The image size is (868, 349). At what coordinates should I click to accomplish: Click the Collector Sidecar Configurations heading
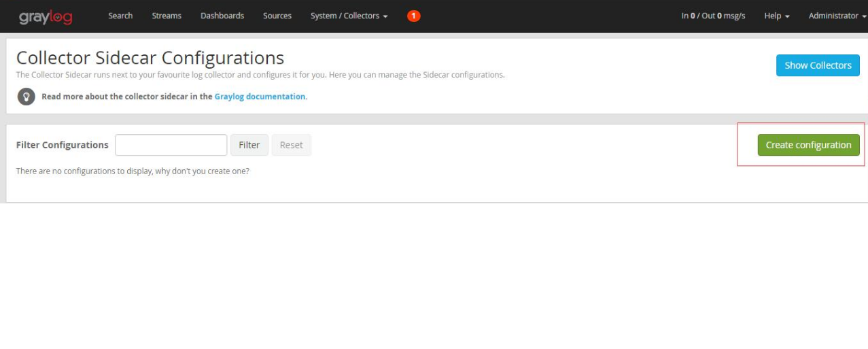150,57
